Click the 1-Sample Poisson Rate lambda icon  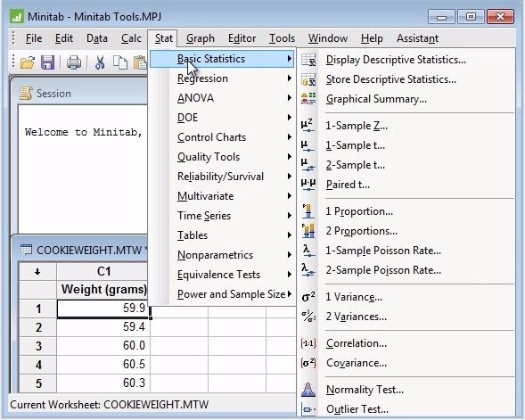[308, 251]
